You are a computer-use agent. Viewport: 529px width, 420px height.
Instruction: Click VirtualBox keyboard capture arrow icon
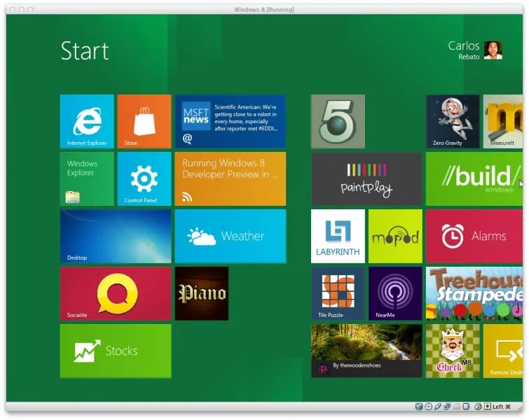pyautogui.click(x=488, y=407)
